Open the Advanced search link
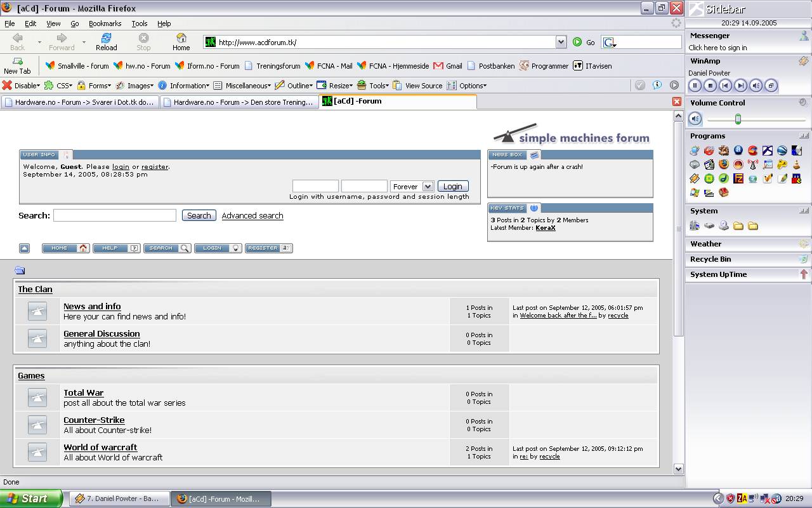 click(x=252, y=216)
